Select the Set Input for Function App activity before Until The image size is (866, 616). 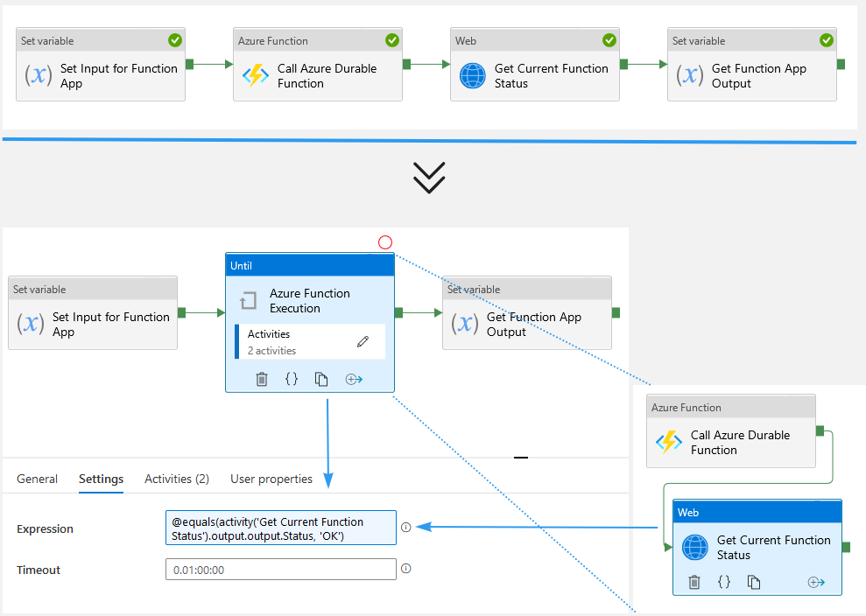click(93, 313)
